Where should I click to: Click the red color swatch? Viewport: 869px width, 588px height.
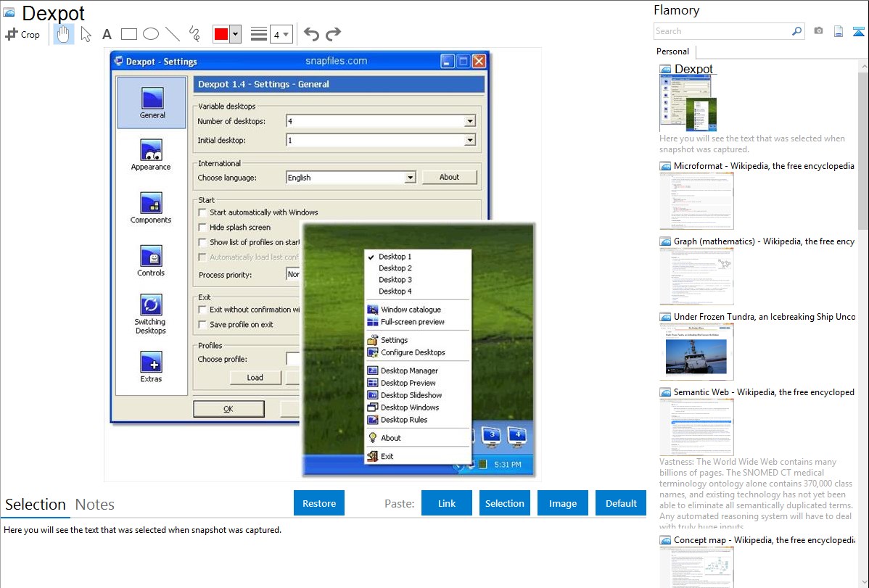point(221,34)
